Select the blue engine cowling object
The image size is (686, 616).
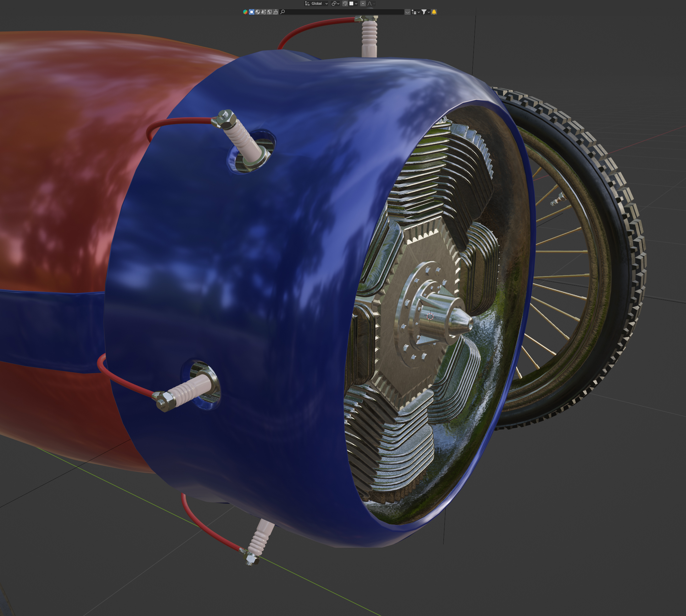click(x=237, y=271)
